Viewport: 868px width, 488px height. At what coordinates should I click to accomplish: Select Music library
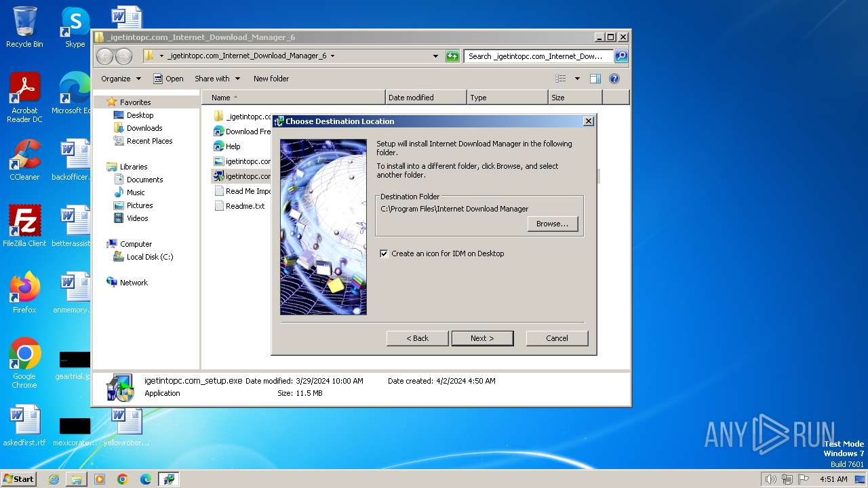pyautogui.click(x=136, y=192)
